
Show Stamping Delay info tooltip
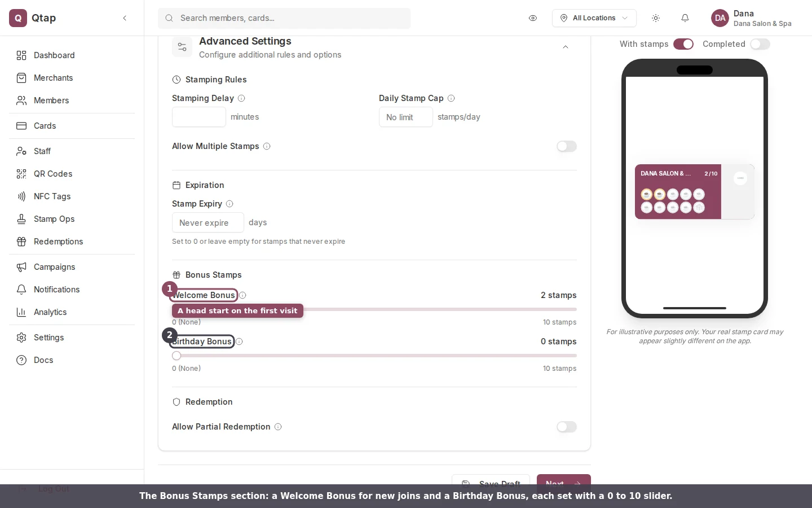(x=241, y=98)
